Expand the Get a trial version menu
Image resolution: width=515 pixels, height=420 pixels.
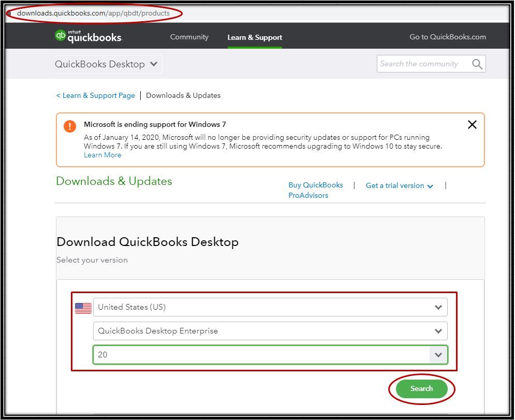click(400, 186)
